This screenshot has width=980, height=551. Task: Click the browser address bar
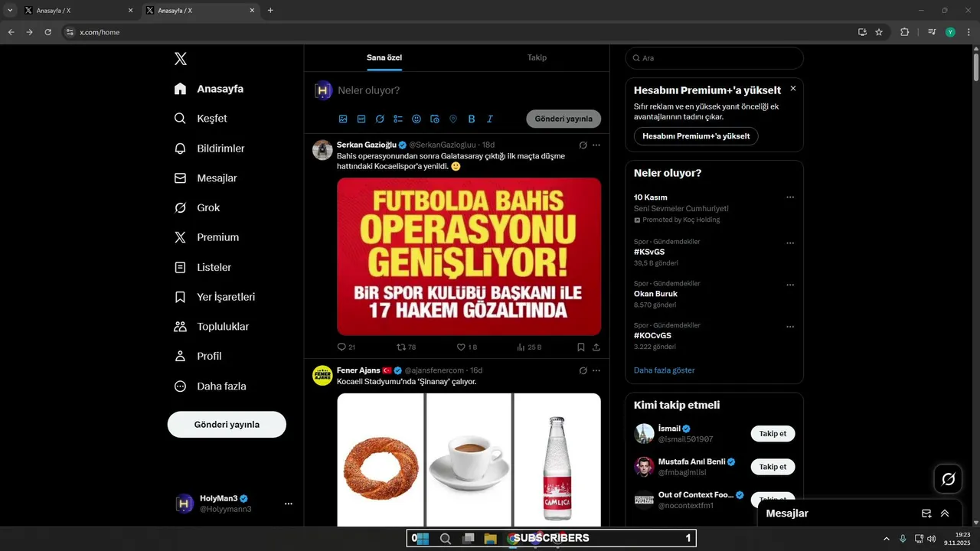tap(459, 32)
